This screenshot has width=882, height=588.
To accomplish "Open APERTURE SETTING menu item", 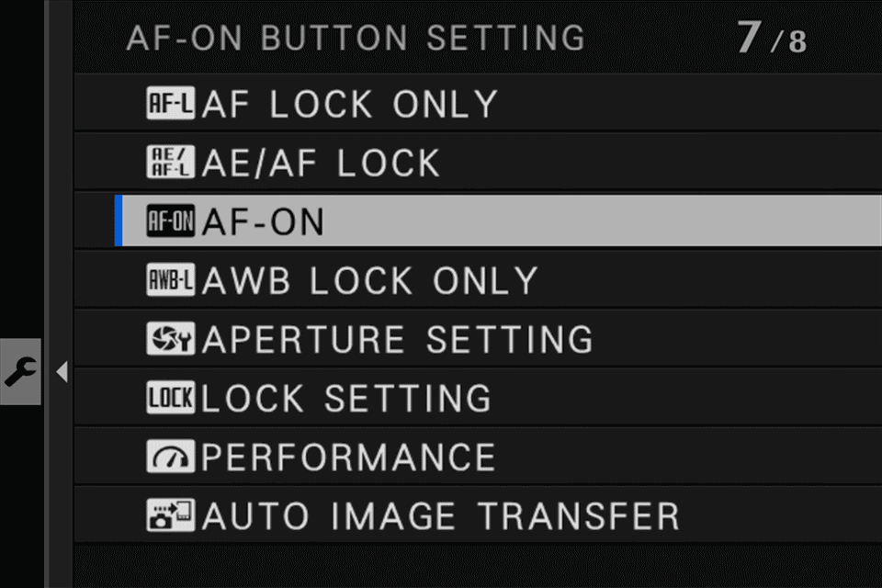I will point(397,340).
